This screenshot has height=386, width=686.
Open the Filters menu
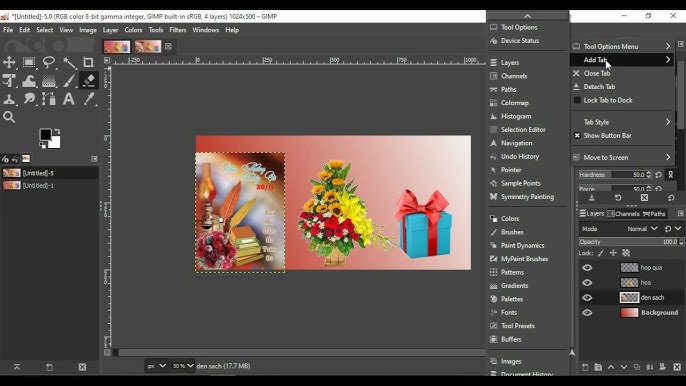[178, 30]
